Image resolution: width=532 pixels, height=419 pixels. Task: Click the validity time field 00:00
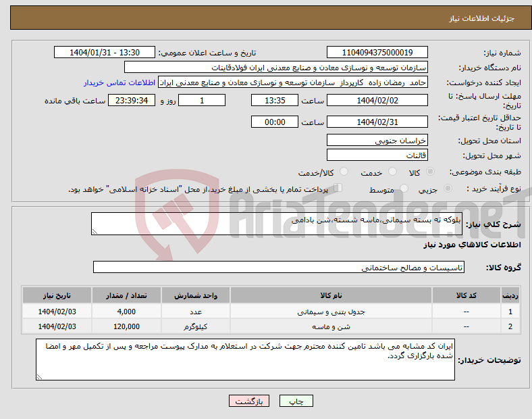coord(275,122)
